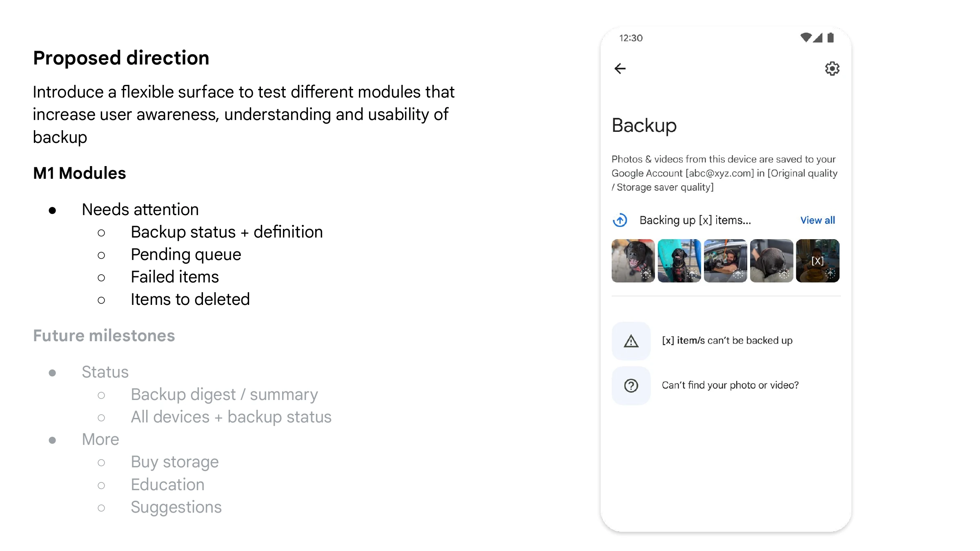The image size is (980, 551).
Task: Open the settings gear icon
Action: point(832,69)
